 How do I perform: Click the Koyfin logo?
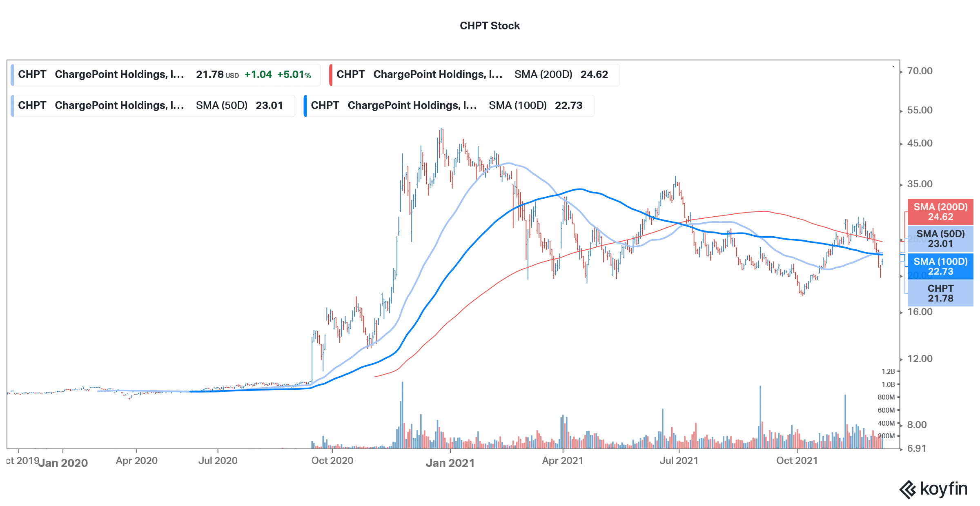[933, 489]
